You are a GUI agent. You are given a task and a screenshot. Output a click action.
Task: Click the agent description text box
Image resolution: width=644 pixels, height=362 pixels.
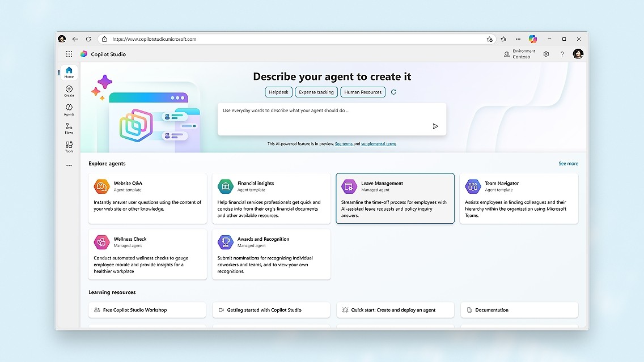tap(332, 119)
